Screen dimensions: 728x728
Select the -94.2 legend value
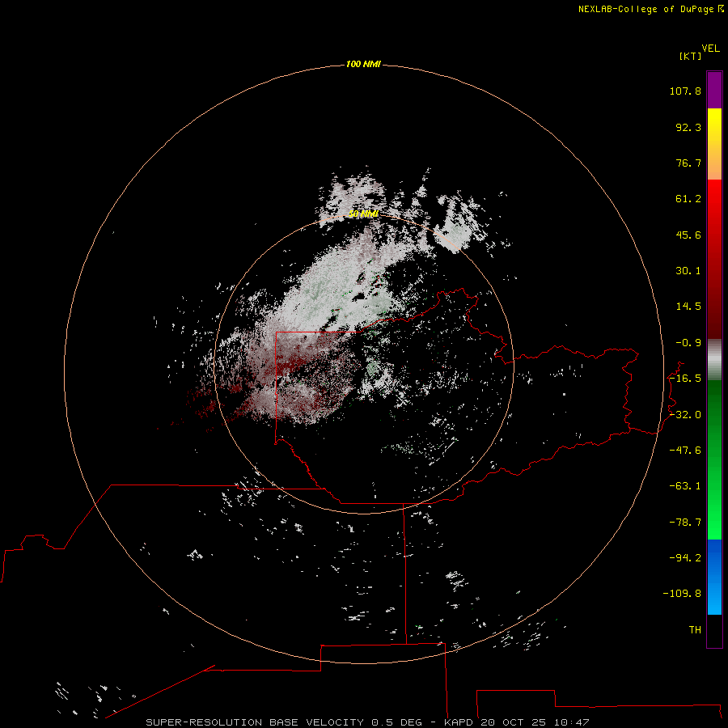685,558
